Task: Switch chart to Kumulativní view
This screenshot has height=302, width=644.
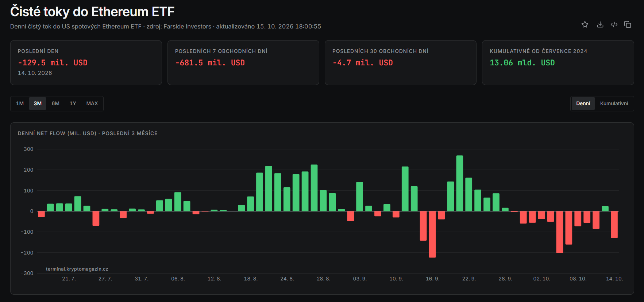Action: [614, 103]
